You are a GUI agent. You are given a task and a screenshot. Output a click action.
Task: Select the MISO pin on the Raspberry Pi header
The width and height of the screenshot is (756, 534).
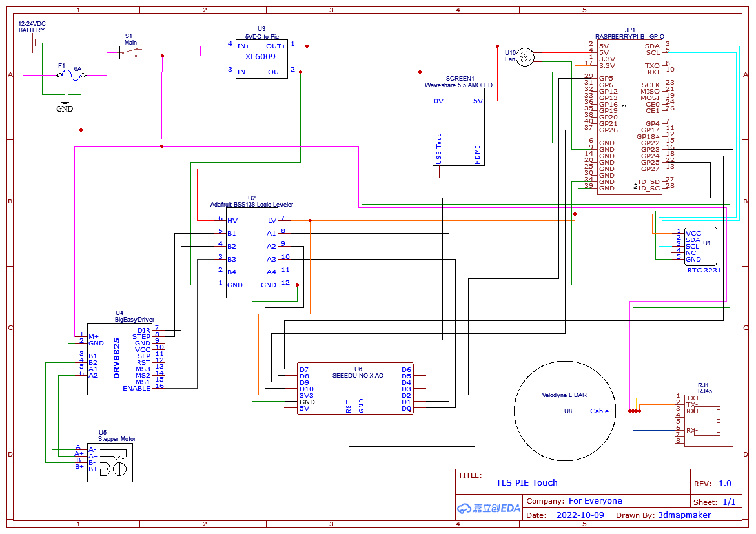point(650,91)
